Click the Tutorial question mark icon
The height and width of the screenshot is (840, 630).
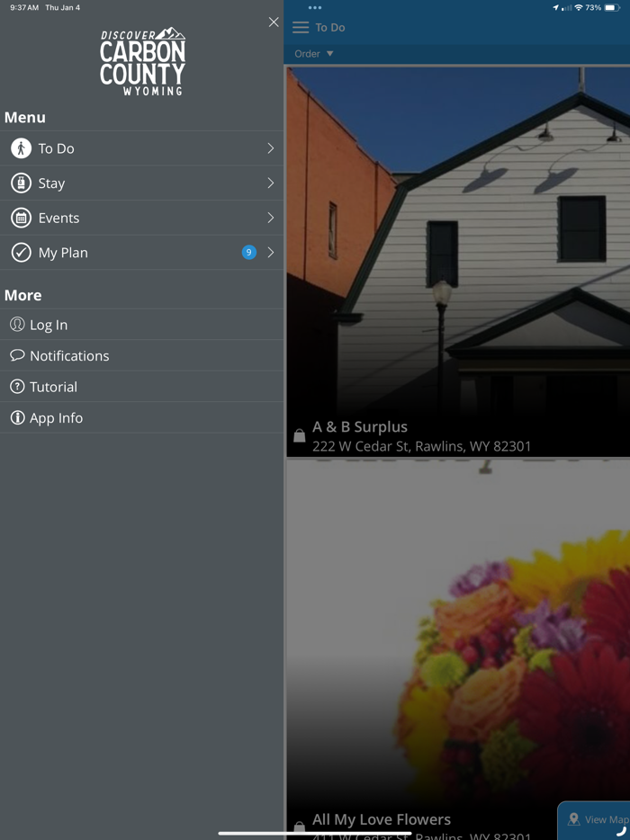pos(17,386)
